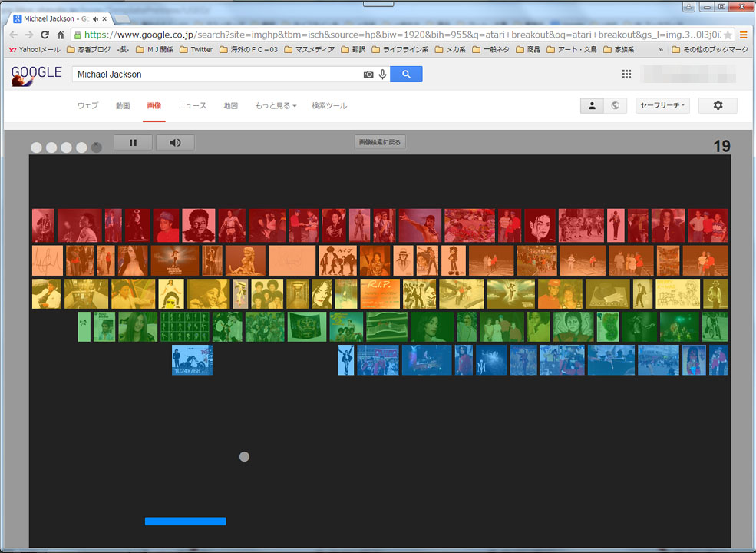Screen dimensions: 756x553
Task: Click the 画像検索に戻る button
Action: pos(380,142)
